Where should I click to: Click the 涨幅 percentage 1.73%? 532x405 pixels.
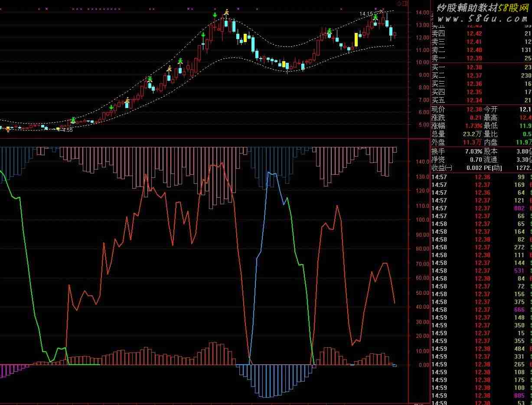pyautogui.click(x=474, y=126)
